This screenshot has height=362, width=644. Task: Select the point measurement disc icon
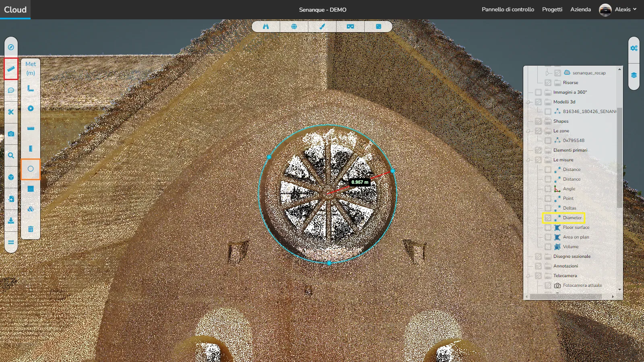[x=31, y=109]
